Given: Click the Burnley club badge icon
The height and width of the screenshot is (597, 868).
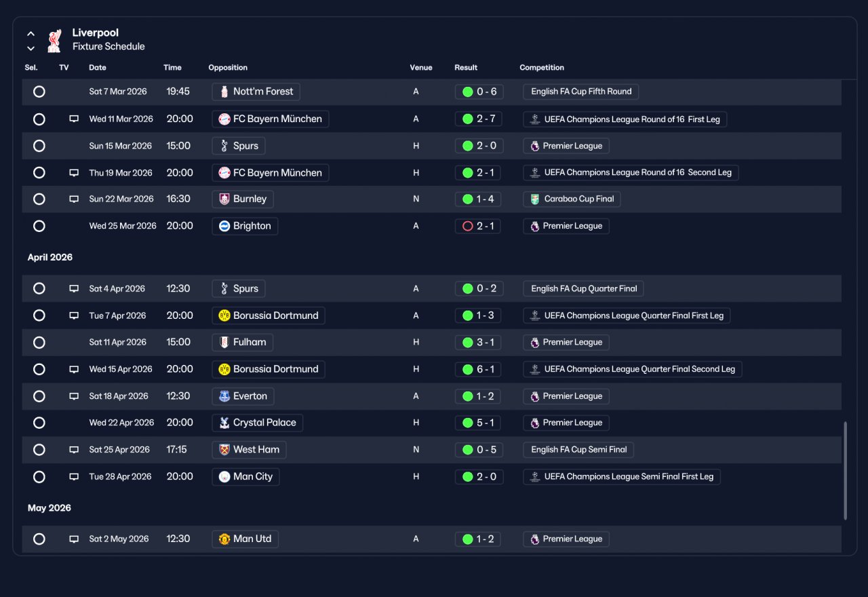Looking at the screenshot, I should tap(224, 199).
